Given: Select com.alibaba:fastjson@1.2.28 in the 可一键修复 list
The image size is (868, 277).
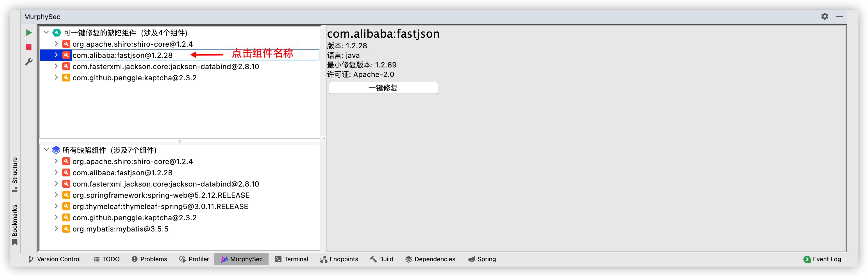Looking at the screenshot, I should click(123, 55).
